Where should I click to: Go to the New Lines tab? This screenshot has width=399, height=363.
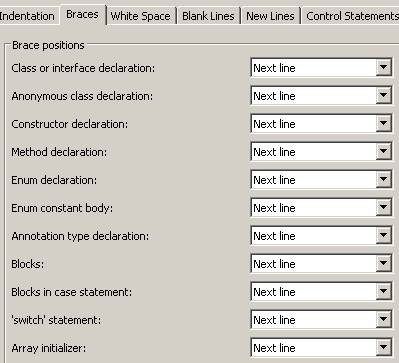click(x=270, y=16)
